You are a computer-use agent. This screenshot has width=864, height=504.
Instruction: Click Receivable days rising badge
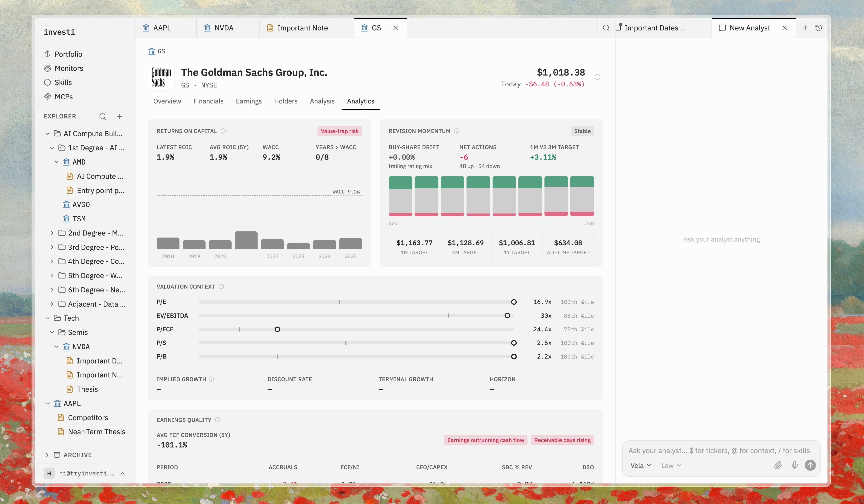[562, 440]
